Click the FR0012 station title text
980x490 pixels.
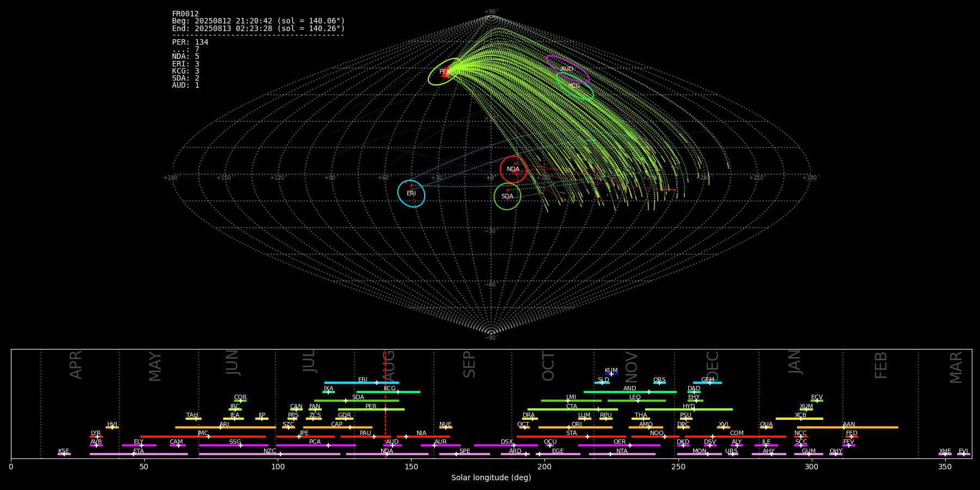tap(185, 14)
